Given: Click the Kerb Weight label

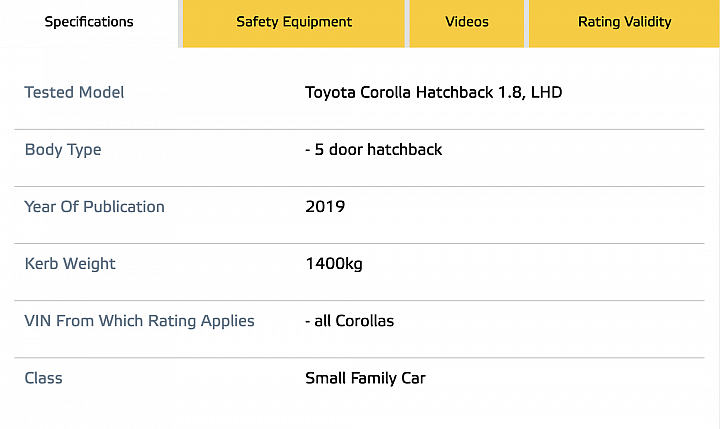Looking at the screenshot, I should [x=70, y=264].
